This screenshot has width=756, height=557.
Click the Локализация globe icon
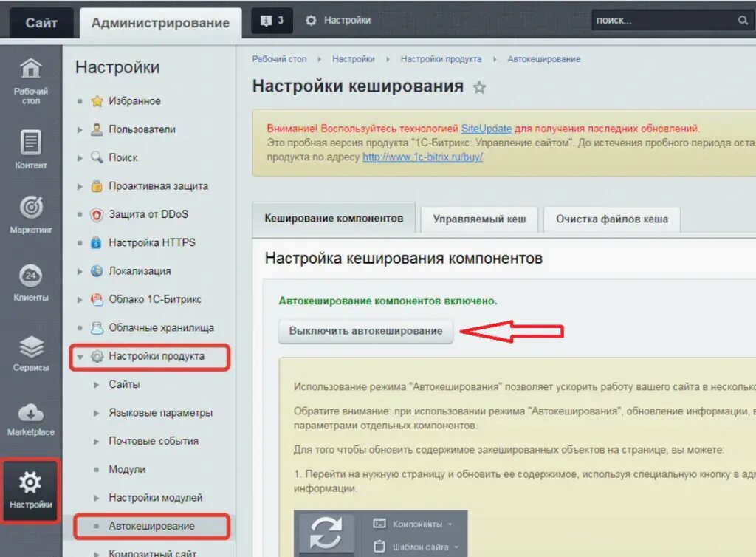(97, 271)
